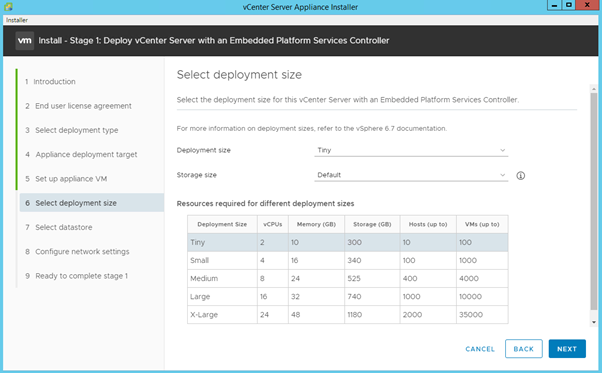Screen dimensions: 602x373
Task: Maximize the installer window
Action: pos(569,5)
